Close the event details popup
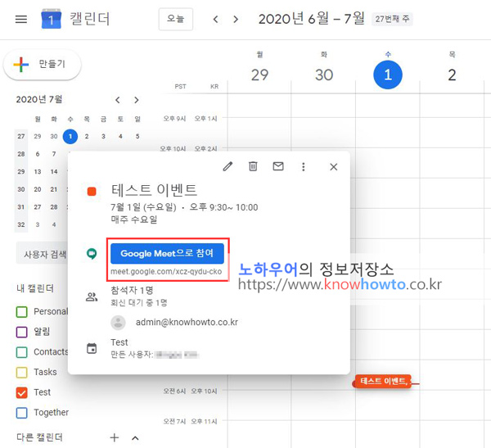Screen dimensions: 491x448 coord(334,167)
